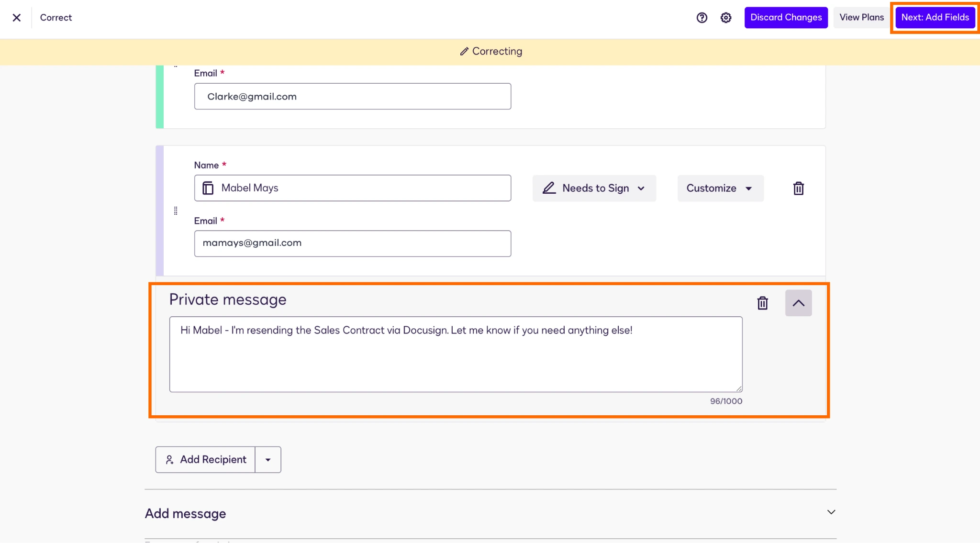Delete Mabel Mays recipient with trash icon
This screenshot has width=980, height=543.
click(798, 188)
